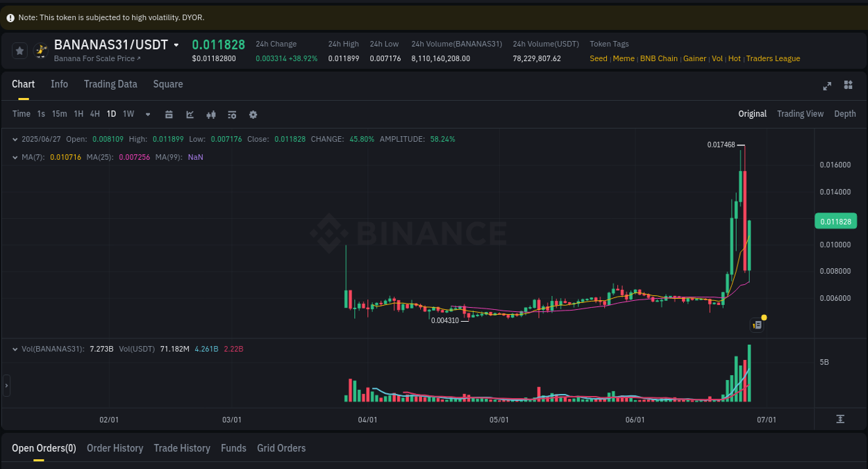Image resolution: width=868 pixels, height=469 pixels.
Task: Switch the chart interval to 4H
Action: [94, 114]
